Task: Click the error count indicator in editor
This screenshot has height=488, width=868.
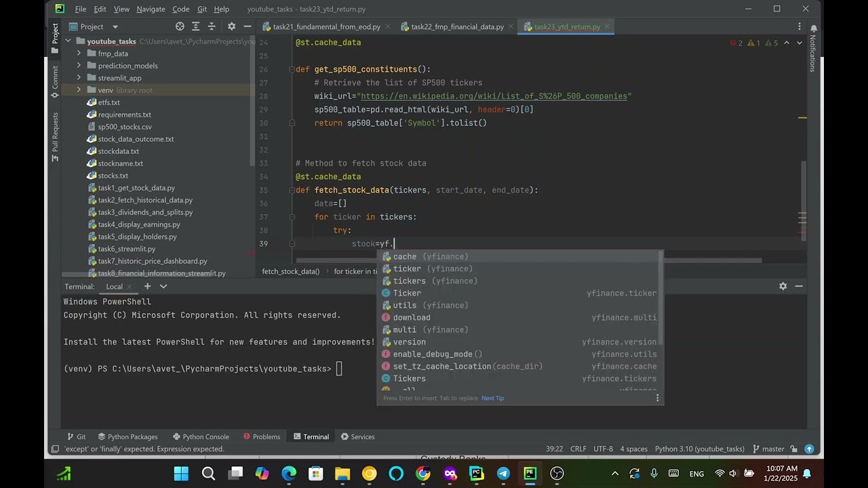Action: (736, 43)
